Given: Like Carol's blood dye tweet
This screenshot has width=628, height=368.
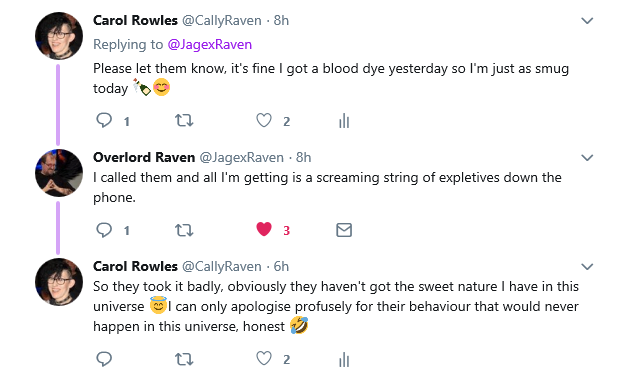Looking at the screenshot, I should click(x=264, y=121).
